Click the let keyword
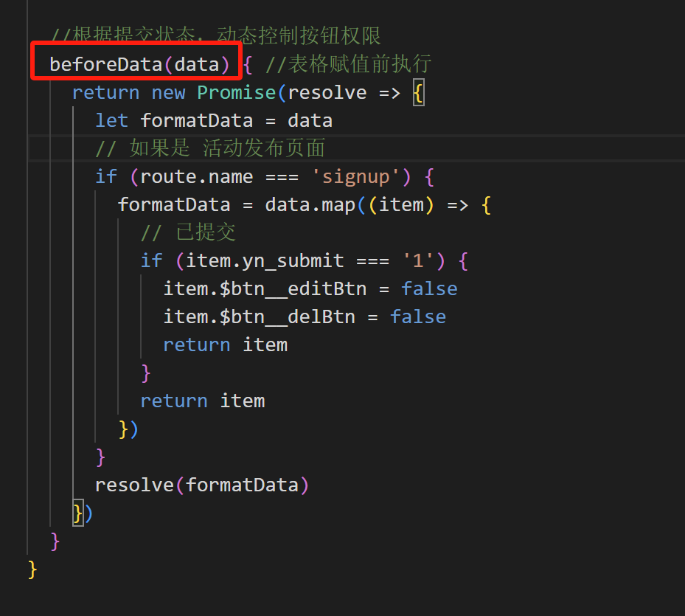Image resolution: width=685 pixels, height=616 pixels. coord(111,121)
